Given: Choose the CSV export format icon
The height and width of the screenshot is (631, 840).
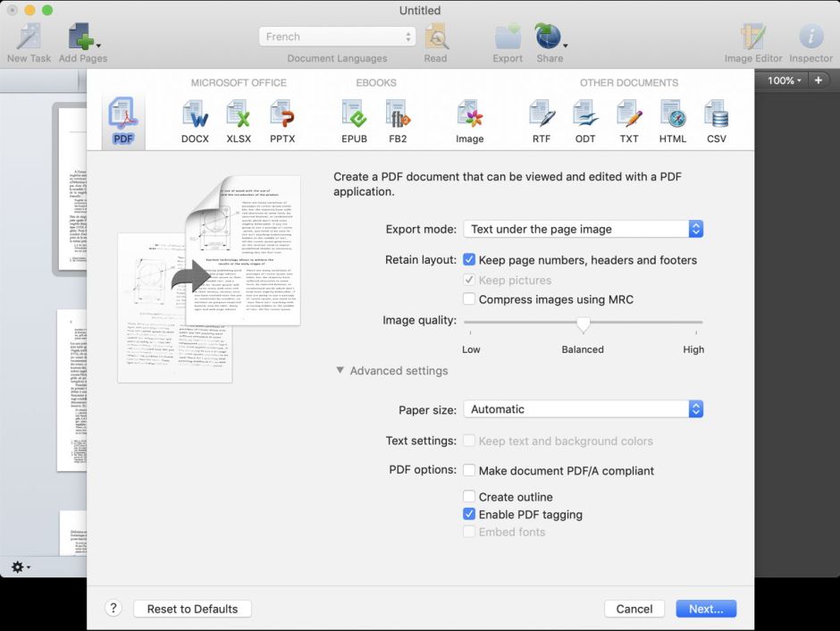Looking at the screenshot, I should tap(716, 121).
